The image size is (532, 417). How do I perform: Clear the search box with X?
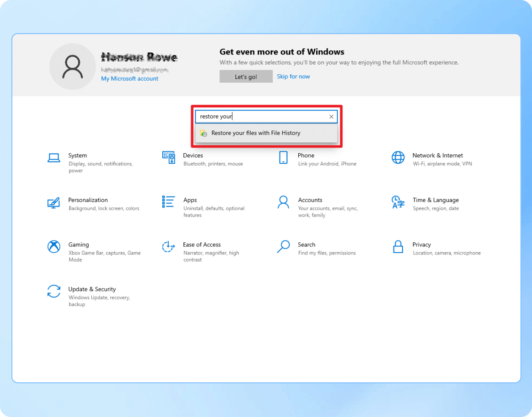coord(331,117)
